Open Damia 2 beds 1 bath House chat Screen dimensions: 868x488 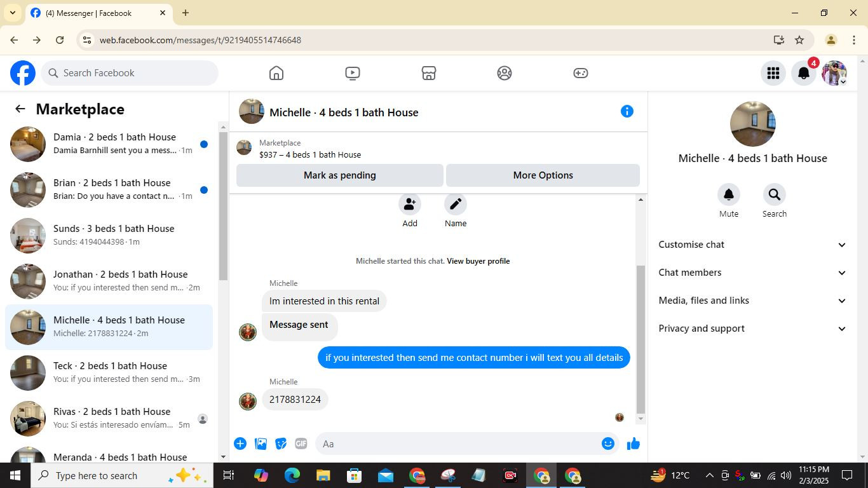pos(109,144)
